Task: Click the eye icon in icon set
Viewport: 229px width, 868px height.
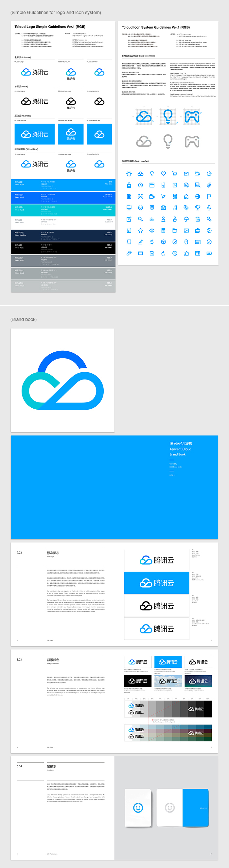Action: [x=152, y=231]
